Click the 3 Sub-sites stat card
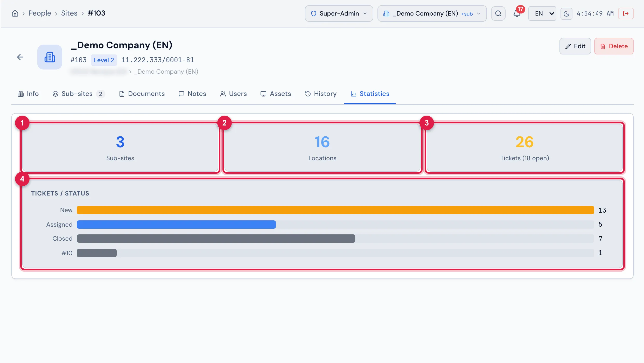This screenshot has height=363, width=644. [x=120, y=148]
